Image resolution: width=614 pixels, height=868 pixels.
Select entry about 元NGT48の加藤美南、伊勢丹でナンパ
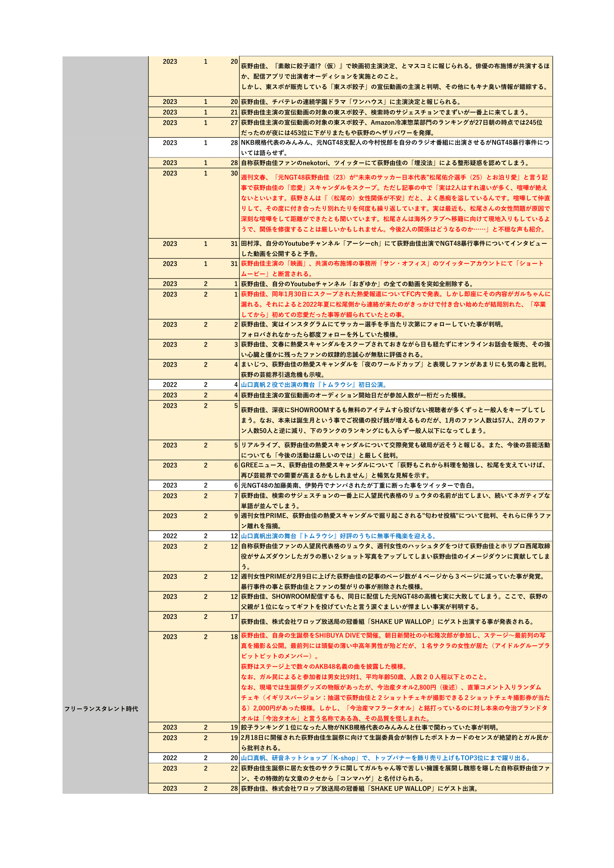(x=359, y=485)
